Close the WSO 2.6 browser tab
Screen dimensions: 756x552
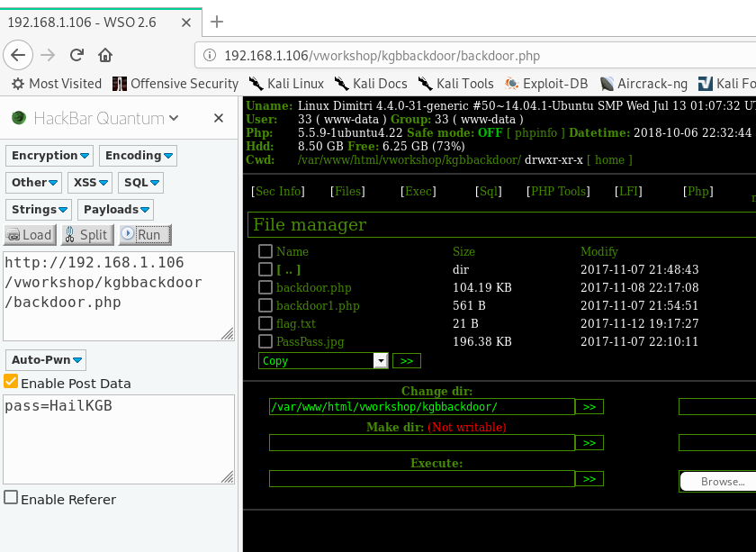[184, 22]
